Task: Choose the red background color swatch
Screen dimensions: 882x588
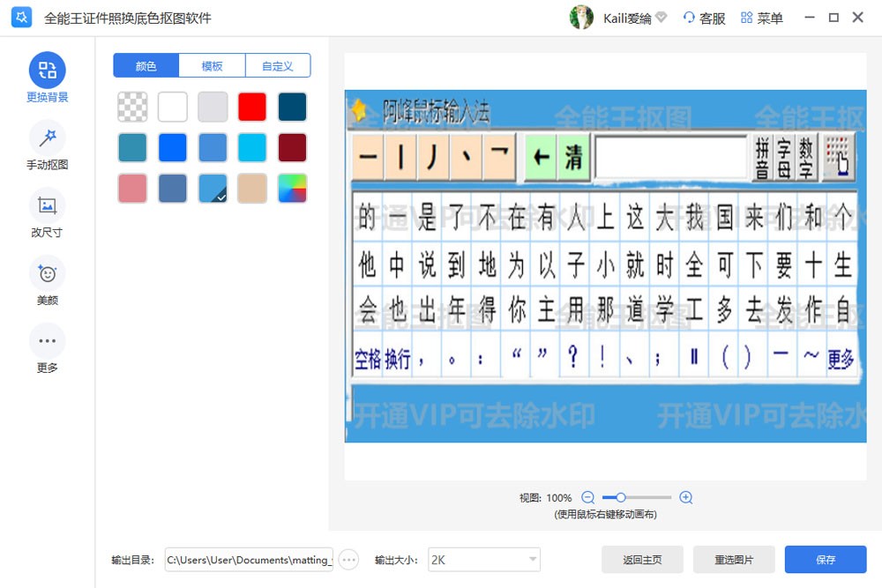Action: click(x=252, y=108)
